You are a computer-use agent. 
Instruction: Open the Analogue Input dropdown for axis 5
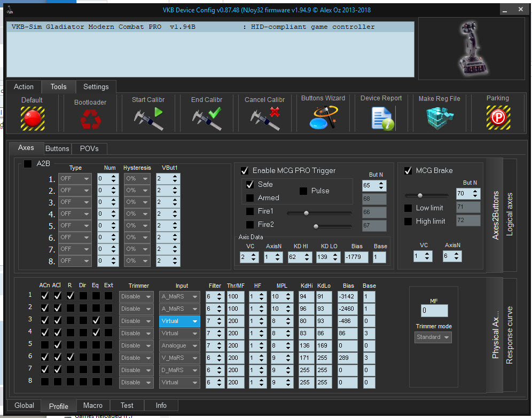(x=179, y=345)
